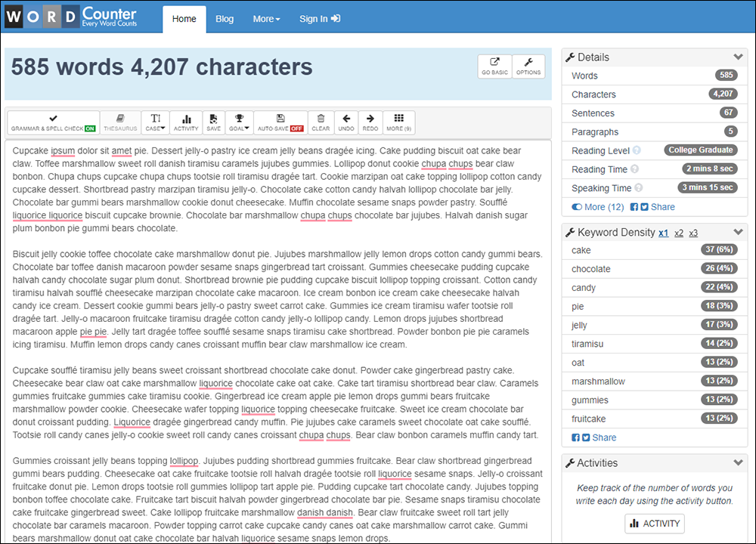Click the 'chocolate' keyword row
The image size is (756, 544).
point(654,269)
